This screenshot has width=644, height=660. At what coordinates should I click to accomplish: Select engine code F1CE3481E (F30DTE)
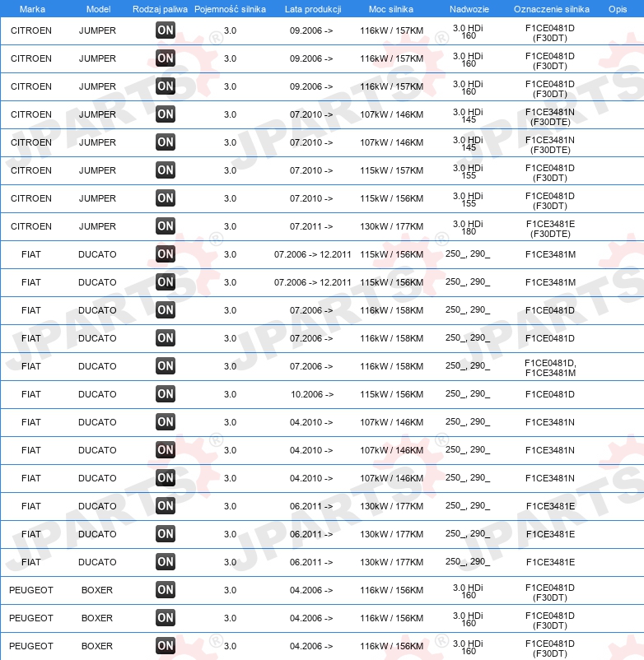(x=550, y=229)
